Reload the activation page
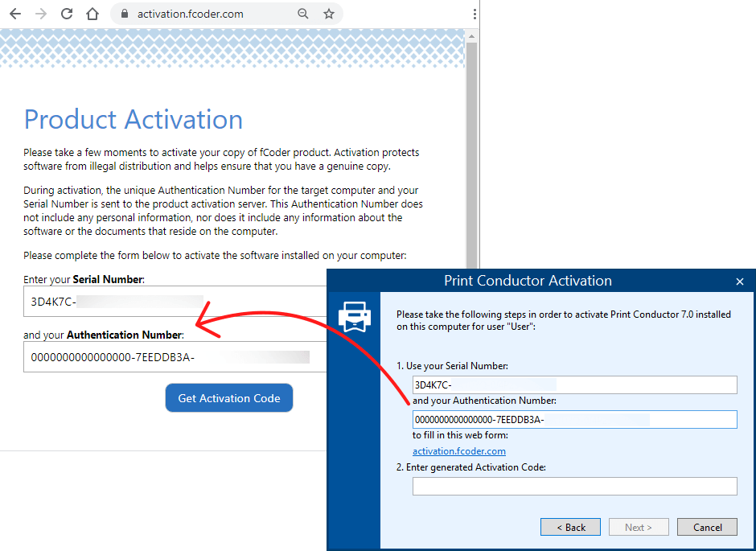The image size is (756, 551). [67, 14]
